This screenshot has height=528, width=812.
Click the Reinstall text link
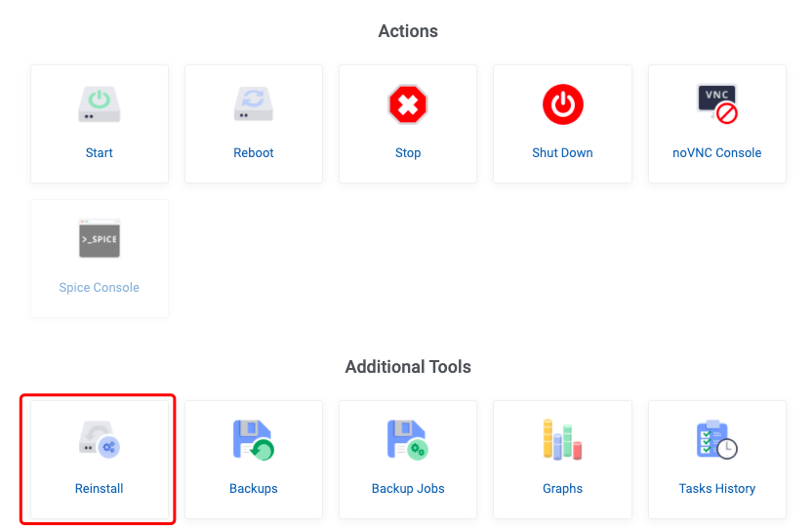point(99,488)
